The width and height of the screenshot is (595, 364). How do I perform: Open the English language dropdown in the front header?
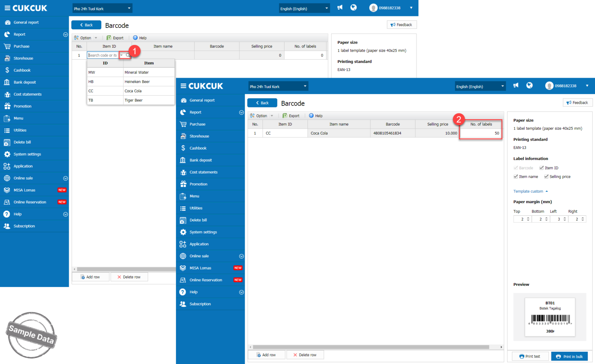[480, 87]
